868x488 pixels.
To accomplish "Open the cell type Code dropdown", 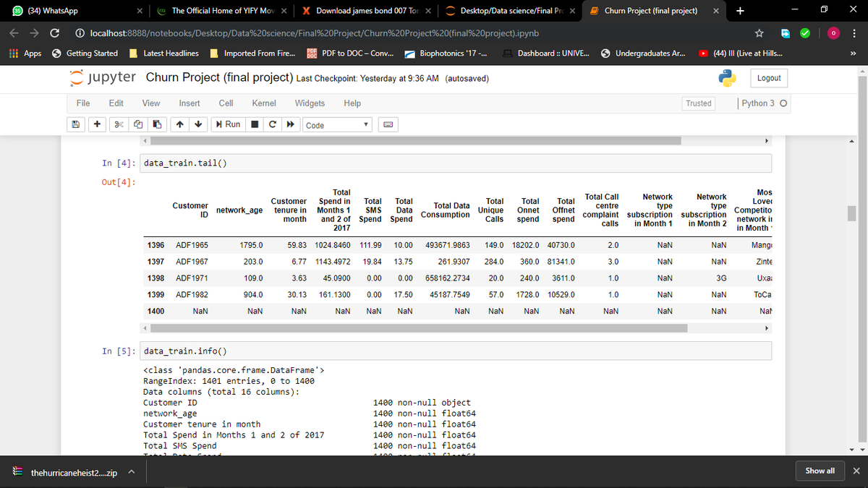I will [339, 125].
